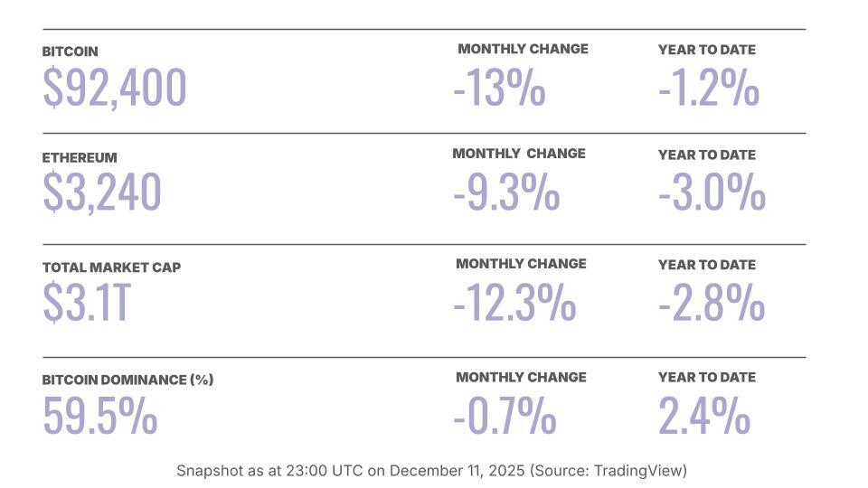
Task: Select the $92,400 Bitcoin price value
Action: [114, 89]
